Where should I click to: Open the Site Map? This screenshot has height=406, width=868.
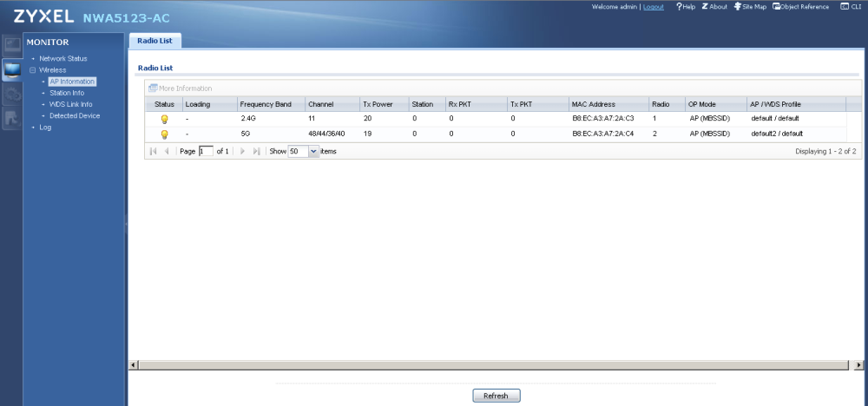(x=750, y=7)
